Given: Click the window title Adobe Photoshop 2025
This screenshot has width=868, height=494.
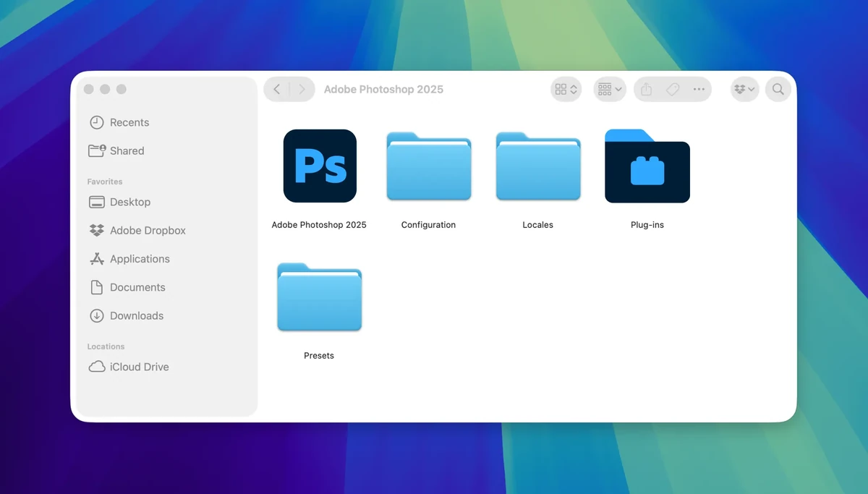Looking at the screenshot, I should click(383, 90).
